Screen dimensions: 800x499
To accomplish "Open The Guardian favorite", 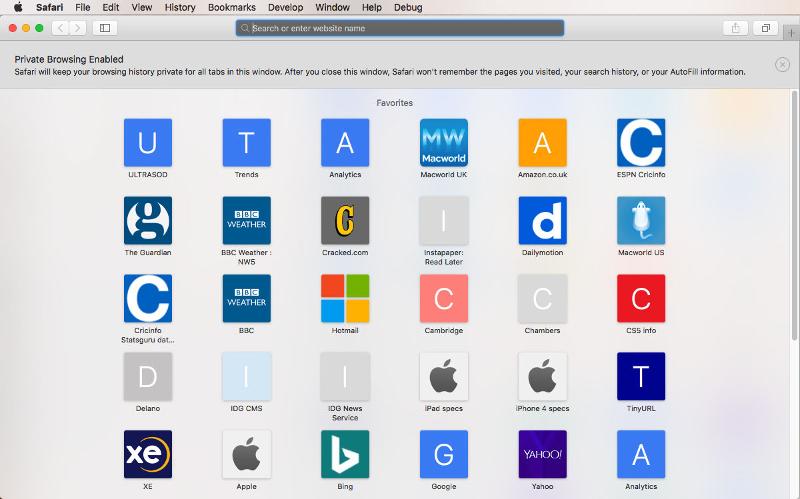I will pyautogui.click(x=147, y=220).
